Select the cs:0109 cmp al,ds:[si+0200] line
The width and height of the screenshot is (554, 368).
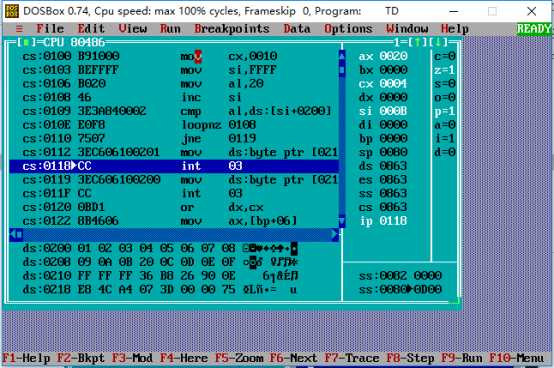174,111
